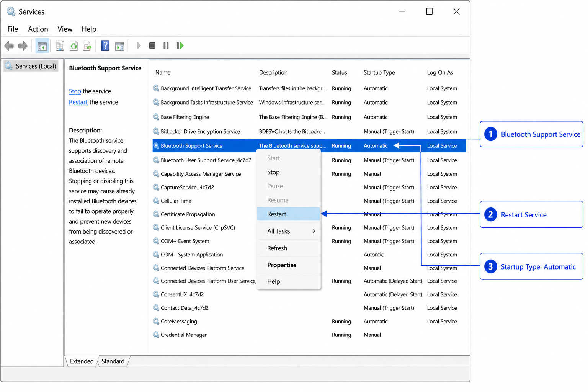588x392 pixels.
Task: Open the Action menu
Action: [38, 29]
